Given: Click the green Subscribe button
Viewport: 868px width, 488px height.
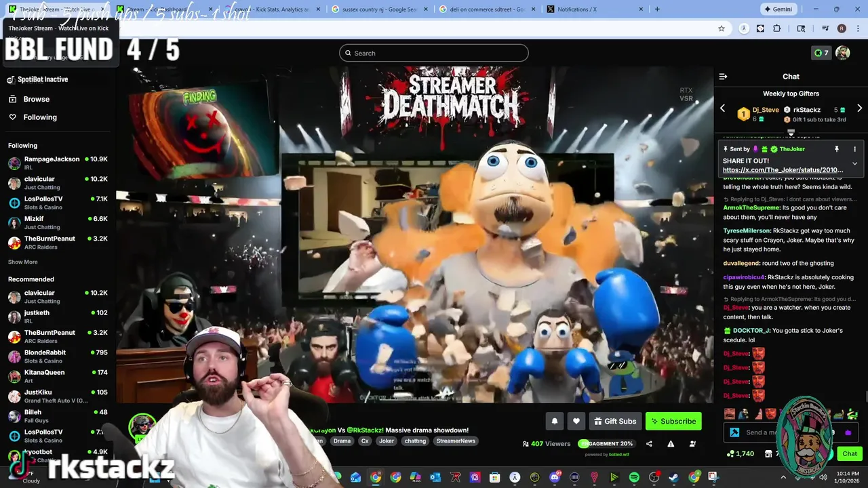Looking at the screenshot, I should 673,422.
